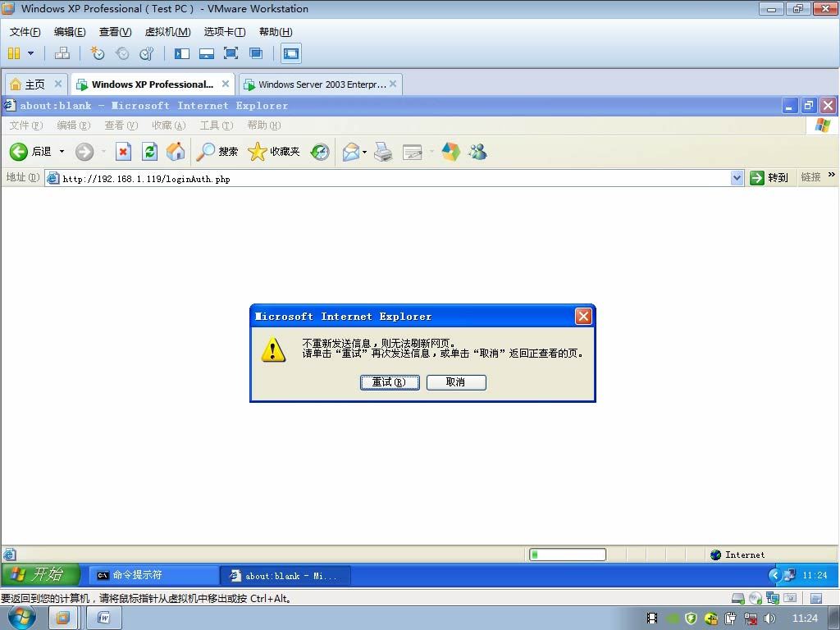Close the Microsoft Internet Explorer dialog
The image size is (840, 630).
583,316
